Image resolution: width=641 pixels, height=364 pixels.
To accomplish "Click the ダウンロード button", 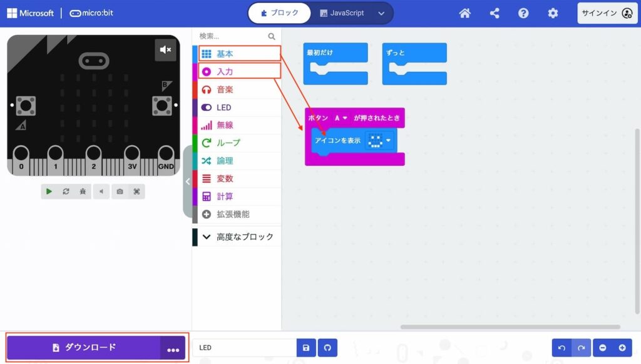I will [x=84, y=348].
